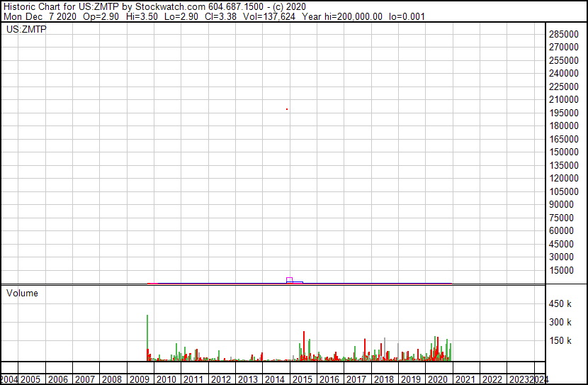
Task: Click the 2005 year label on time axis
Action: [30, 379]
